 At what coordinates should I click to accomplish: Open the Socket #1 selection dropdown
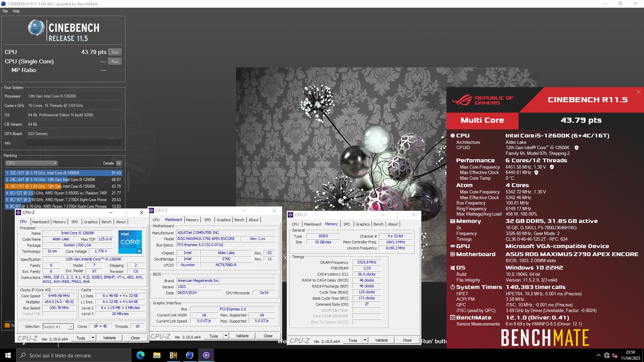pyautogui.click(x=58, y=326)
